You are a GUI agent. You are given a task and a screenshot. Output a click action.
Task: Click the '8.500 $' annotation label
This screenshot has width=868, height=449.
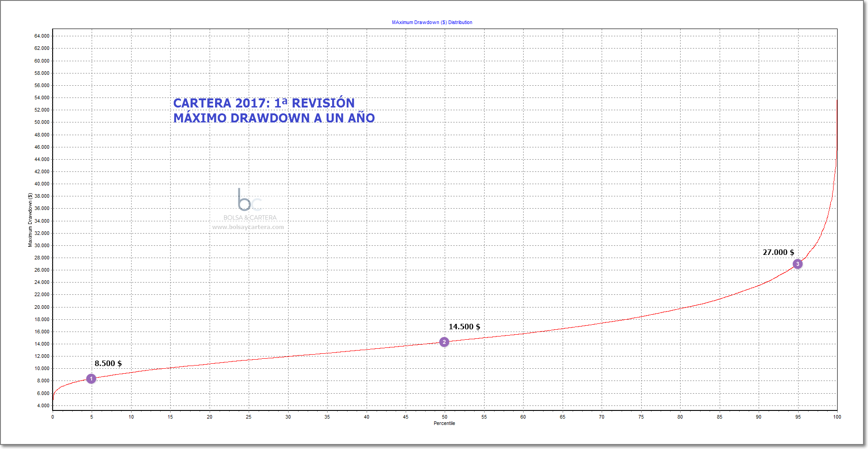108,363
